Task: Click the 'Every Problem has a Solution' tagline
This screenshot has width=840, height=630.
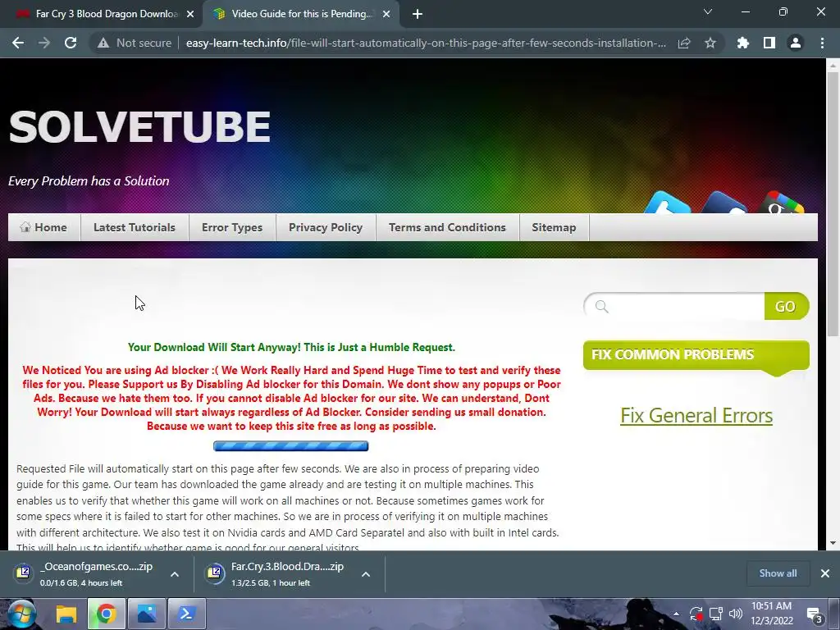Action: (x=89, y=181)
